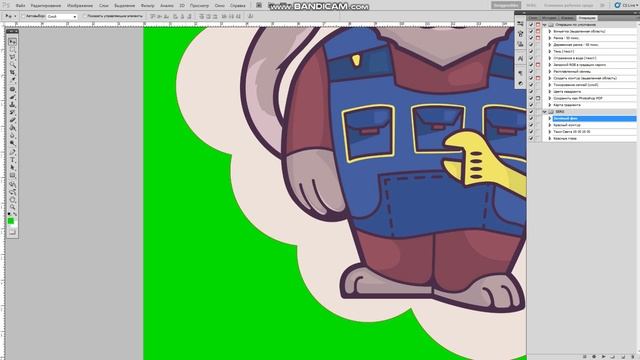This screenshot has height=360, width=640.
Task: Open the Файл menu
Action: (x=20, y=6)
